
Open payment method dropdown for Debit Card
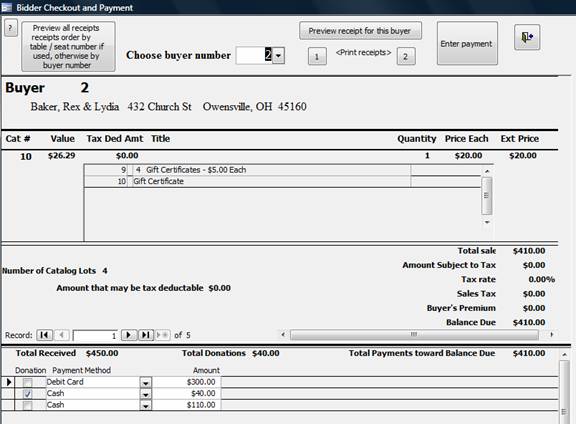[145, 383]
